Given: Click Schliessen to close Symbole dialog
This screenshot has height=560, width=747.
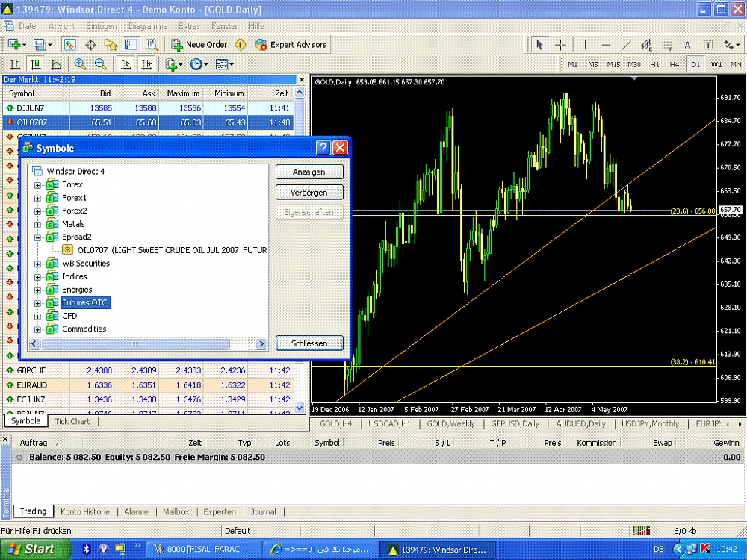Looking at the screenshot, I should point(309,343).
